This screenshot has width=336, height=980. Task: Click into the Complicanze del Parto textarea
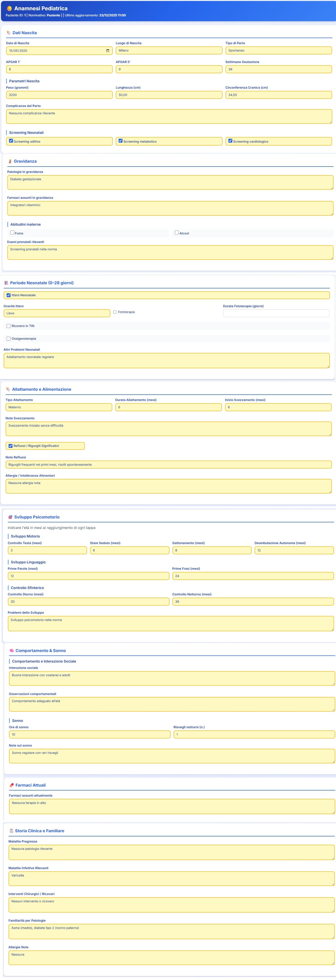click(169, 116)
